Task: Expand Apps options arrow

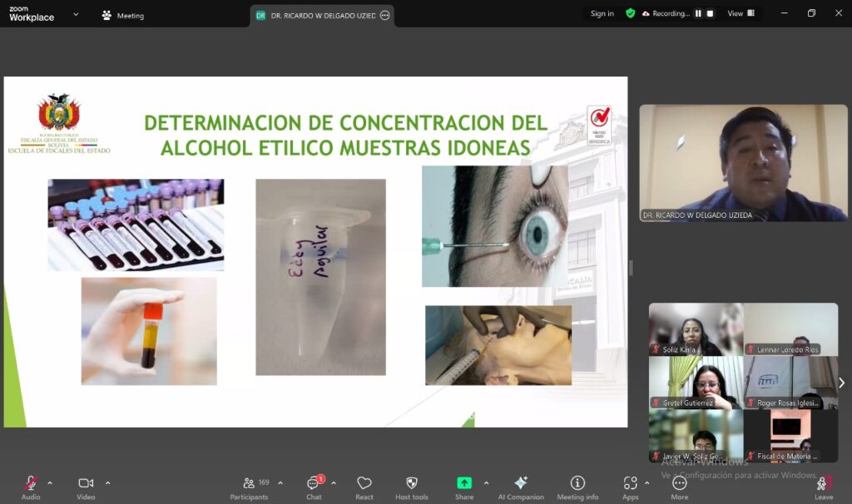Action: (646, 483)
